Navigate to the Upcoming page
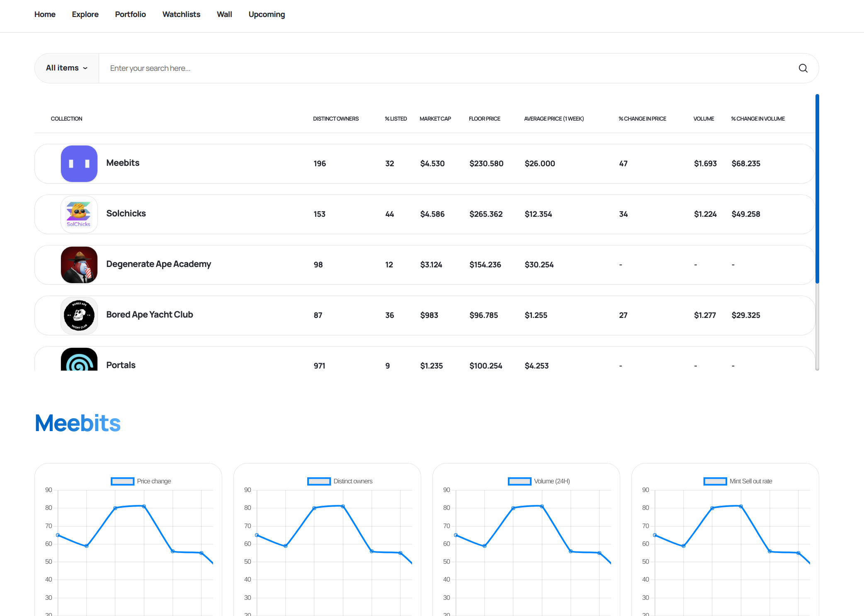This screenshot has height=616, width=864. pyautogui.click(x=267, y=15)
